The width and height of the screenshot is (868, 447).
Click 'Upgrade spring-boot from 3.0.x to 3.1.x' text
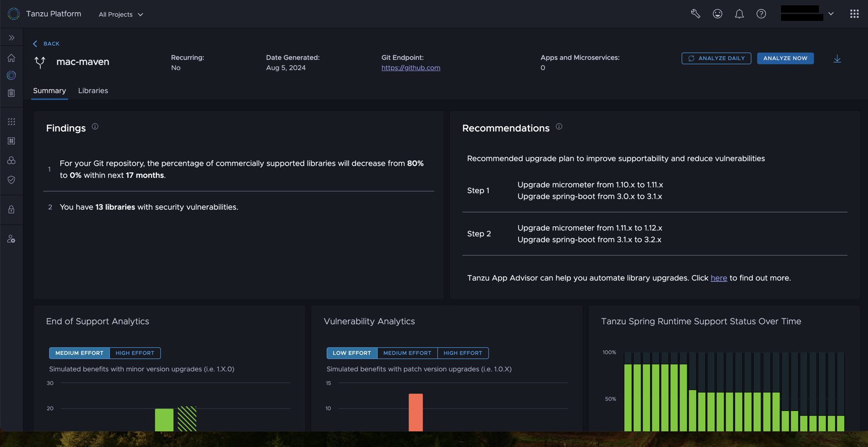[590, 197]
